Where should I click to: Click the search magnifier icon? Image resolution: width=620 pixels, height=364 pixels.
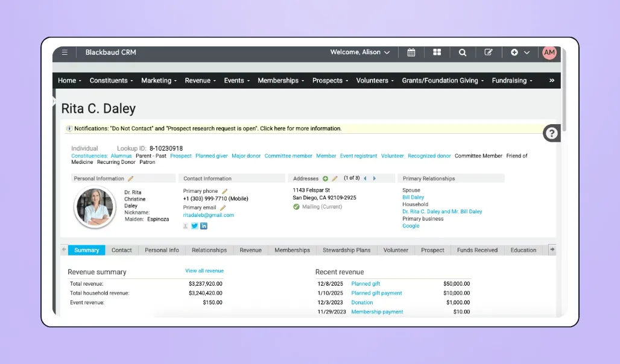[x=462, y=52]
